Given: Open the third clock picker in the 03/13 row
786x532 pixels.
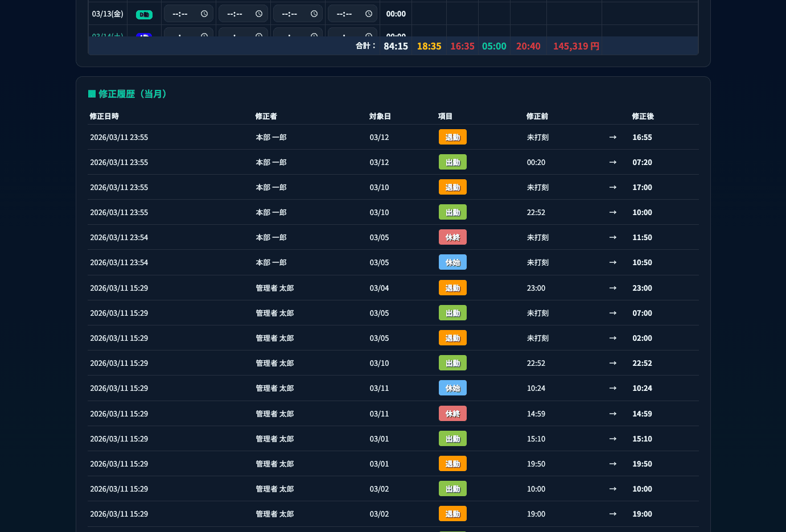Looking at the screenshot, I should 314,14.
